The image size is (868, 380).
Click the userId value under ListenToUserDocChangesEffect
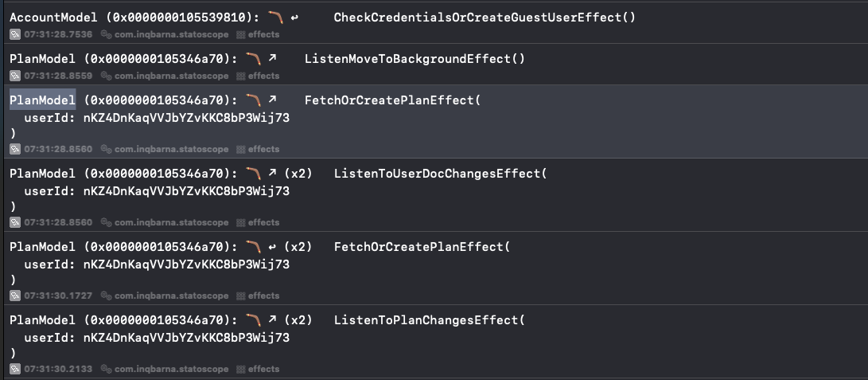click(x=186, y=191)
